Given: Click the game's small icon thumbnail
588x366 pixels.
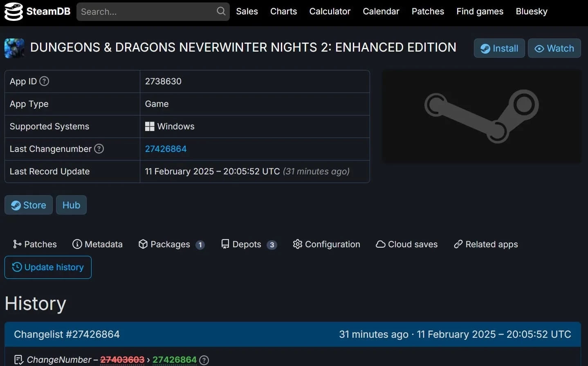Looking at the screenshot, I should (x=14, y=48).
